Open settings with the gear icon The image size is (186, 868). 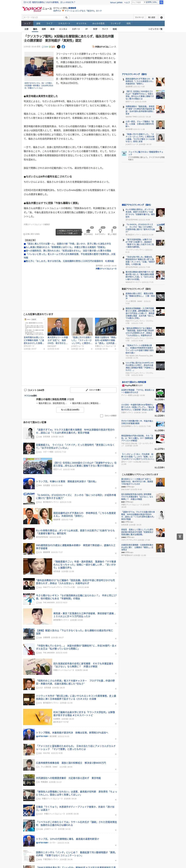point(161,18)
